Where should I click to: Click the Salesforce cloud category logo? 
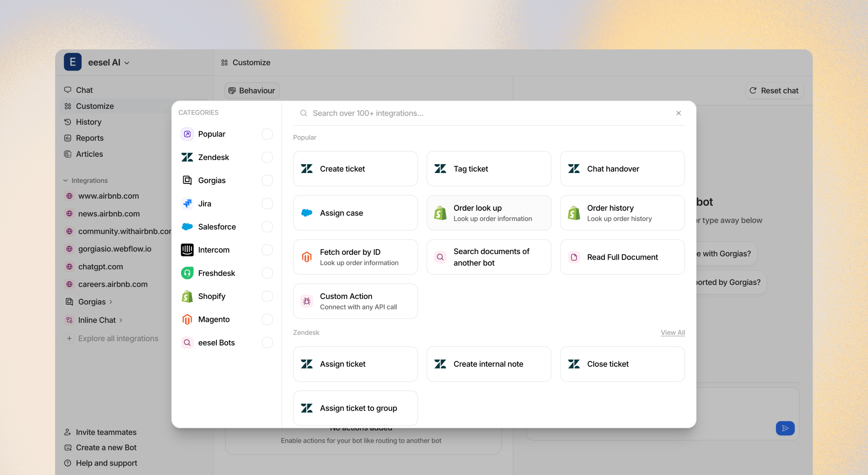(x=187, y=227)
